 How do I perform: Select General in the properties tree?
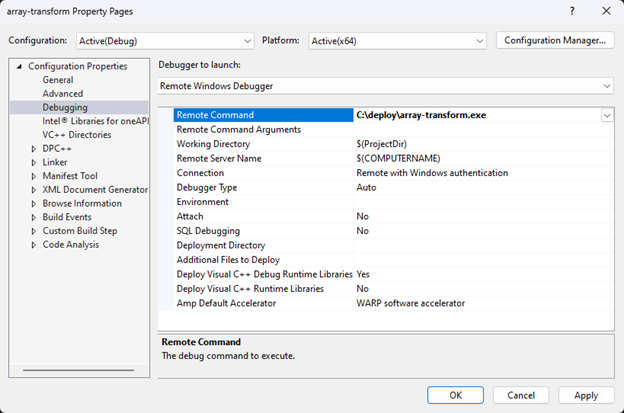point(57,80)
